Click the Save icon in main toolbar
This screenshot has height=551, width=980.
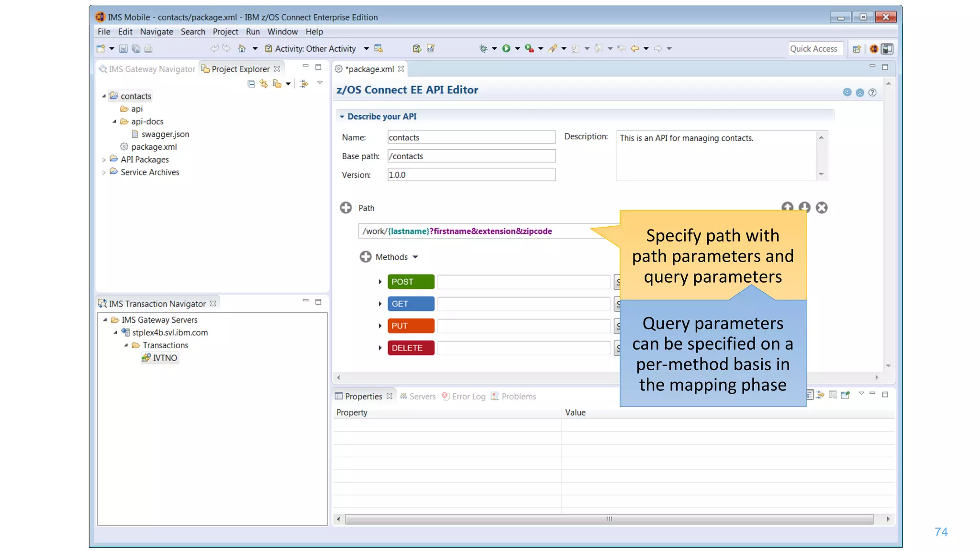pos(123,48)
